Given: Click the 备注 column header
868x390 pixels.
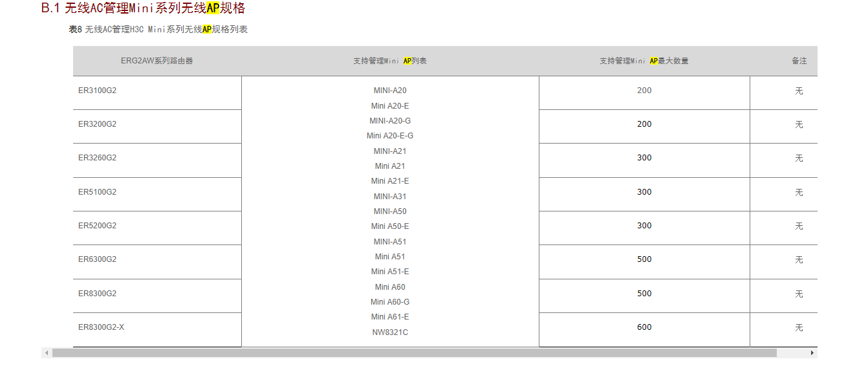Looking at the screenshot, I should pyautogui.click(x=799, y=61).
